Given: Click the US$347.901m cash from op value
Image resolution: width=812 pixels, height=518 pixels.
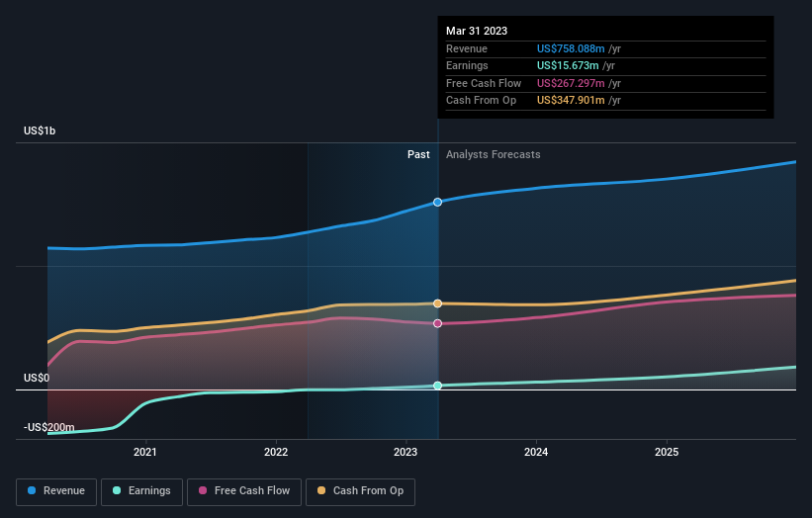Looking at the screenshot, I should point(571,101).
